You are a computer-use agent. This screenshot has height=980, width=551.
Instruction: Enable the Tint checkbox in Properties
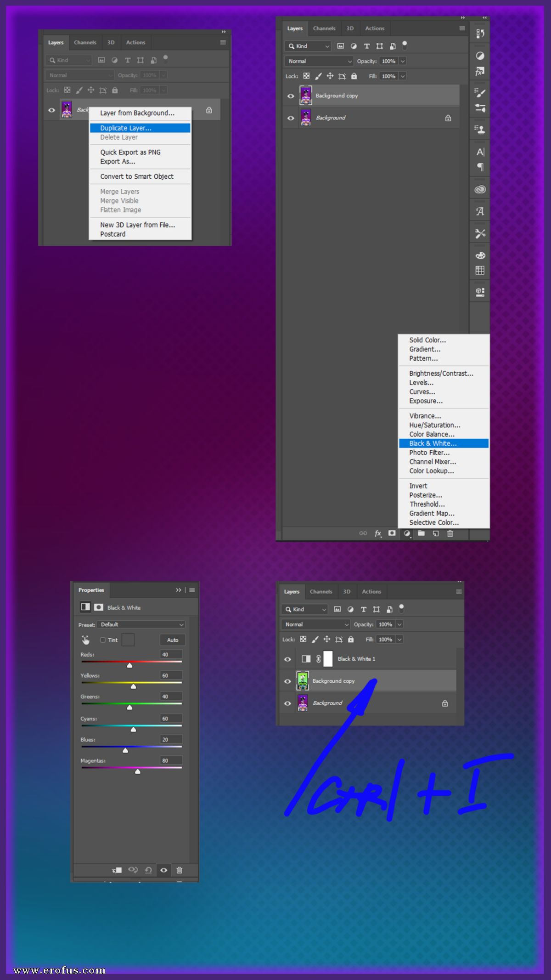(x=103, y=640)
